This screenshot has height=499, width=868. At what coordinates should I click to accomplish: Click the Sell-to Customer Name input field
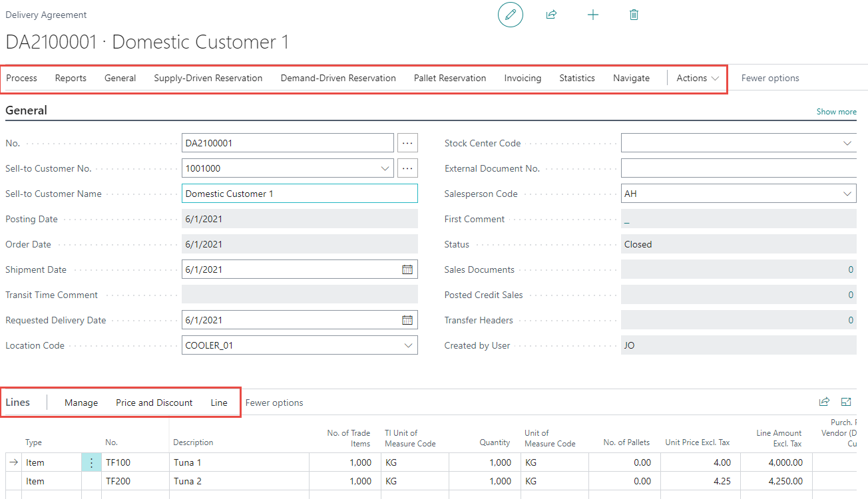point(300,194)
